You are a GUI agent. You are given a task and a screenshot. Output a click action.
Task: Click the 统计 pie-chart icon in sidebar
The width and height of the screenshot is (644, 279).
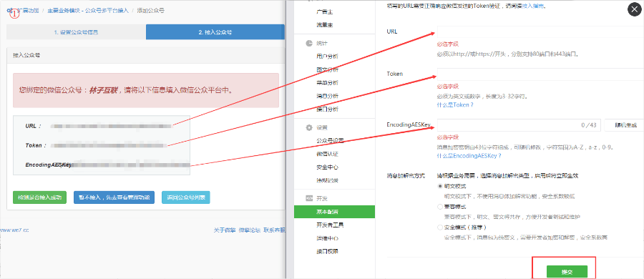point(309,43)
